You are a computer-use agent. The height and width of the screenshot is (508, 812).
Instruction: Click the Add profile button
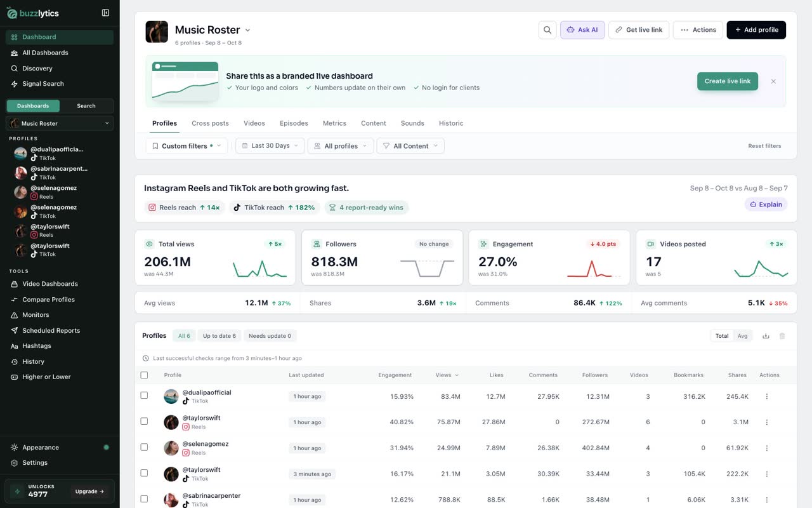point(756,30)
